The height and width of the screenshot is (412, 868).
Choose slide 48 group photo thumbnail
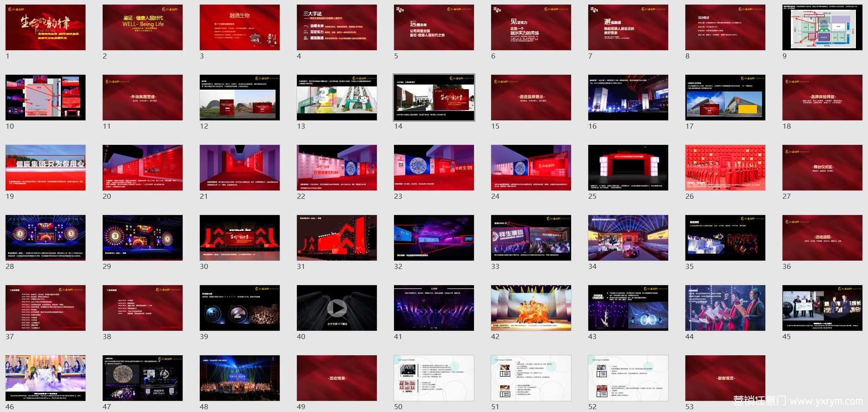tap(240, 378)
